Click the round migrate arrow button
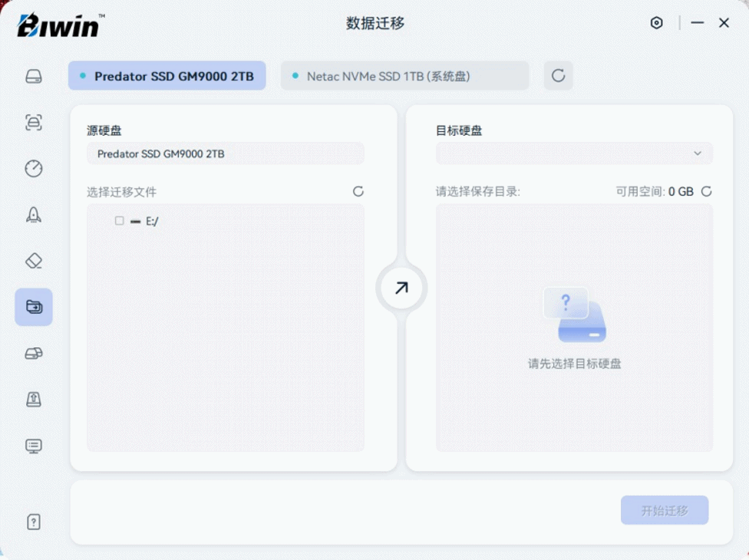Image resolution: width=749 pixels, height=560 pixels. tap(401, 288)
